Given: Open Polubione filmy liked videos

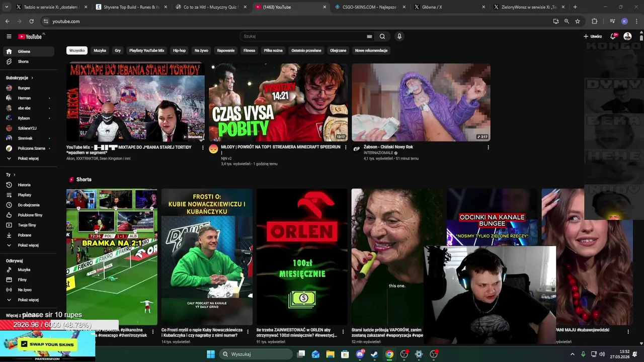Looking at the screenshot, I should coord(28,215).
